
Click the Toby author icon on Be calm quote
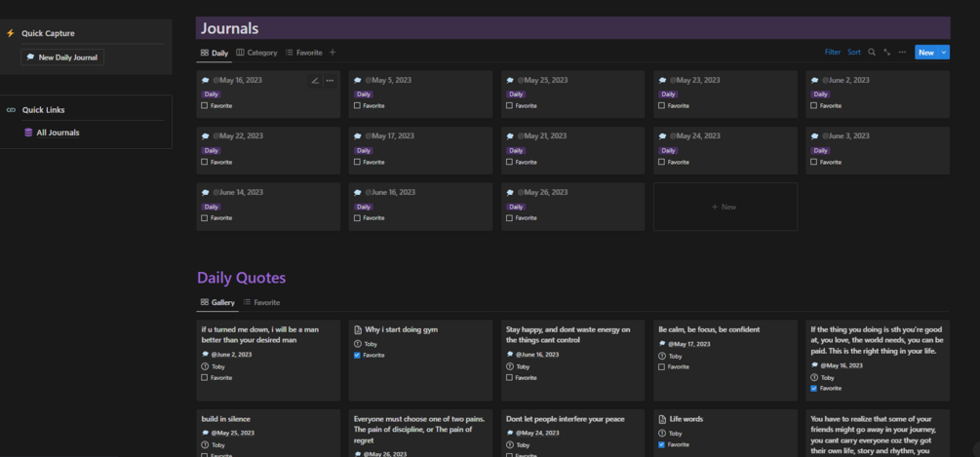[662, 357]
